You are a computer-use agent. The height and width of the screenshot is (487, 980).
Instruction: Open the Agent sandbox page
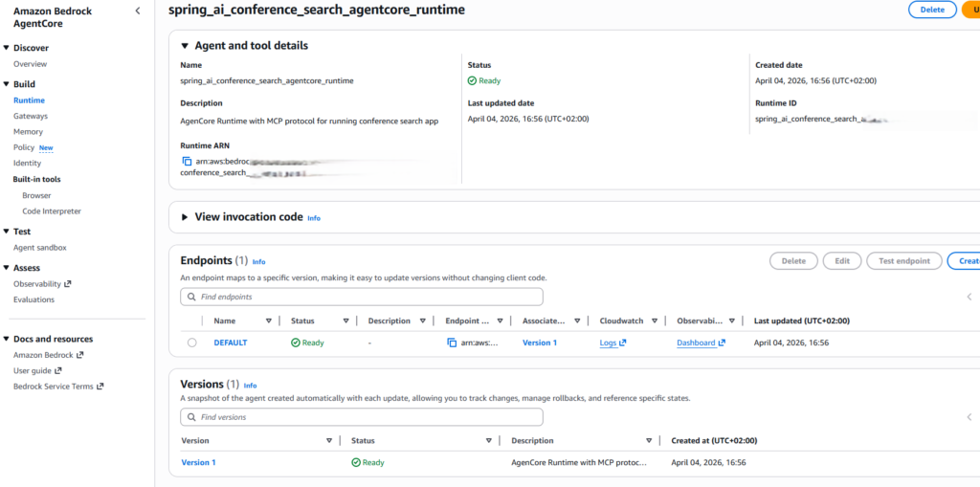(40, 248)
